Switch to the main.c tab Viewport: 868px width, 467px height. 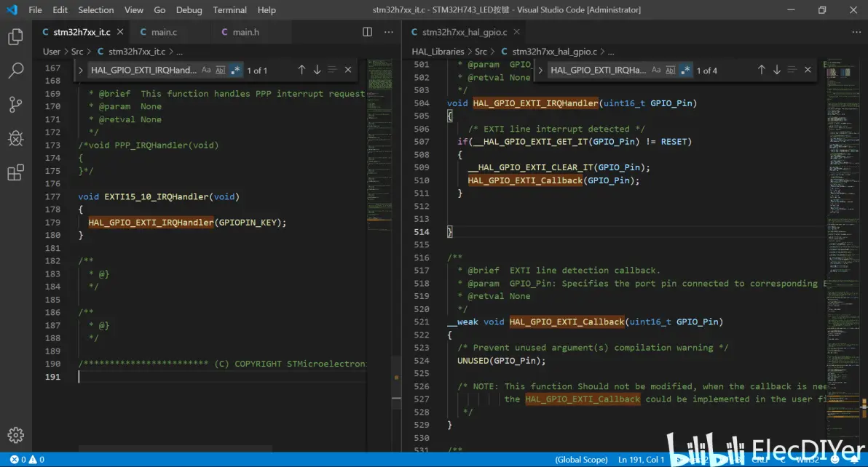(x=164, y=32)
